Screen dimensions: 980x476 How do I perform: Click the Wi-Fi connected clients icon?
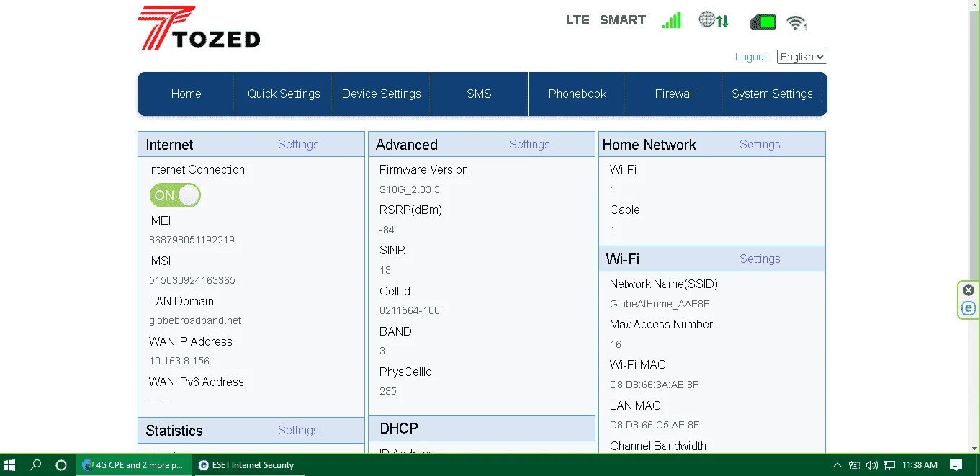pos(796,22)
